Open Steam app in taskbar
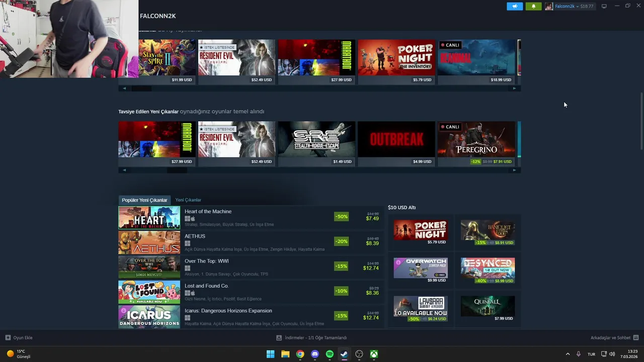Image resolution: width=644 pixels, height=362 pixels. tap(344, 354)
